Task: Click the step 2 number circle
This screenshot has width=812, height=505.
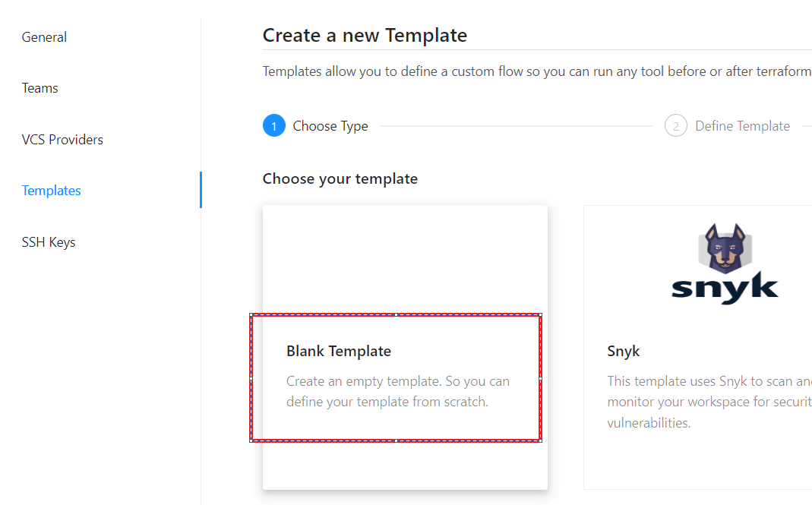Action: point(675,126)
